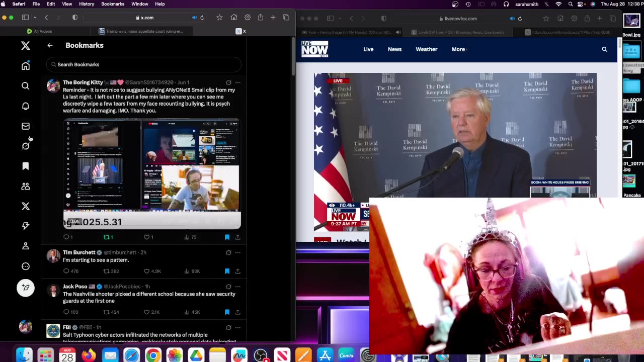The height and width of the screenshot is (362, 644).
Task: Click the X logo above the sidebar
Action: tap(26, 46)
